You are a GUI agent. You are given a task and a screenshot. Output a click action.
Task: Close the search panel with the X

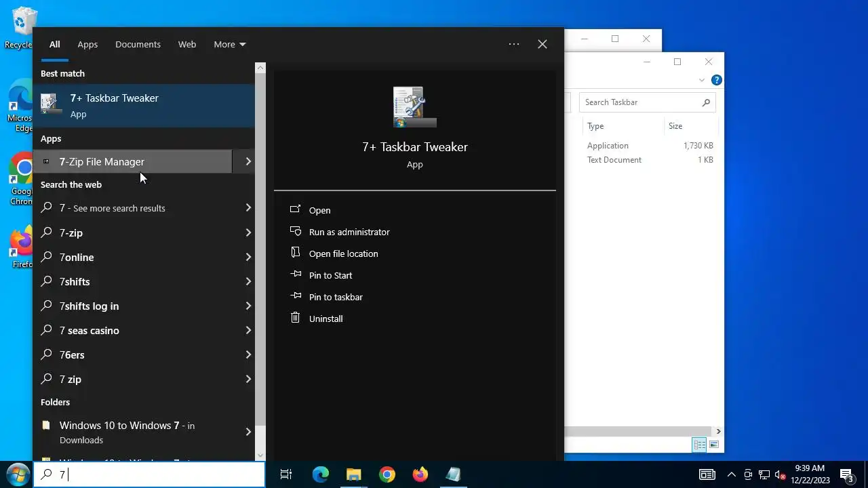[x=542, y=44]
